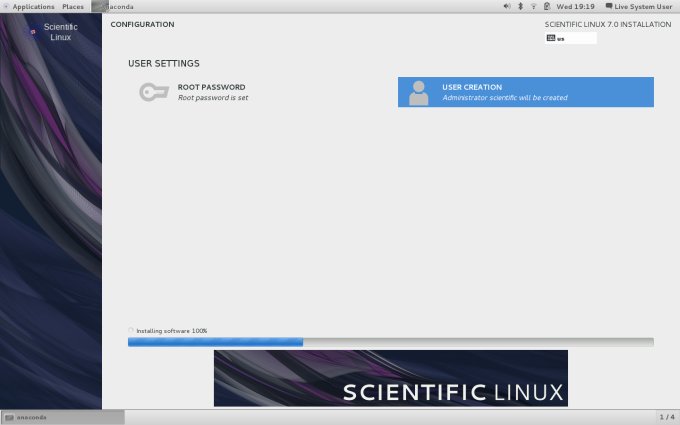This screenshot has width=680, height=425.
Task: Click the installing software spinner icon
Action: tap(131, 330)
